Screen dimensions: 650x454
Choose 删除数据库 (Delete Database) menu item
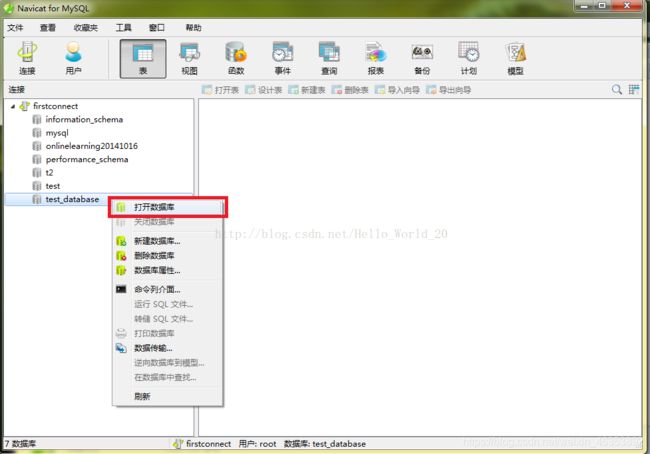tap(168, 255)
